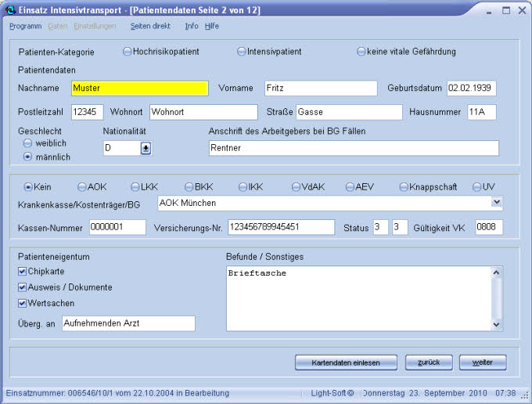Click the Befunde scrollbar up arrow
532x404 pixels.
tap(496, 272)
